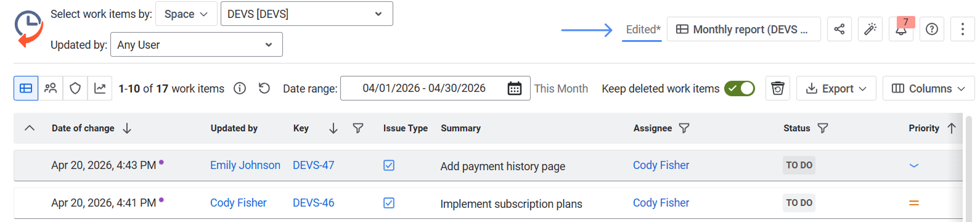
Task: Click the trash bin icon
Action: (x=778, y=88)
